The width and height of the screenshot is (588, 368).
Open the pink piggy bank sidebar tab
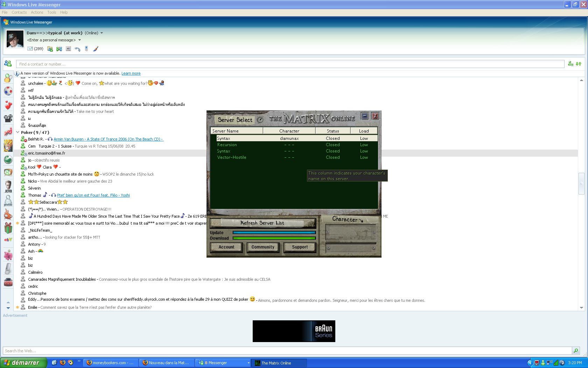click(8, 255)
